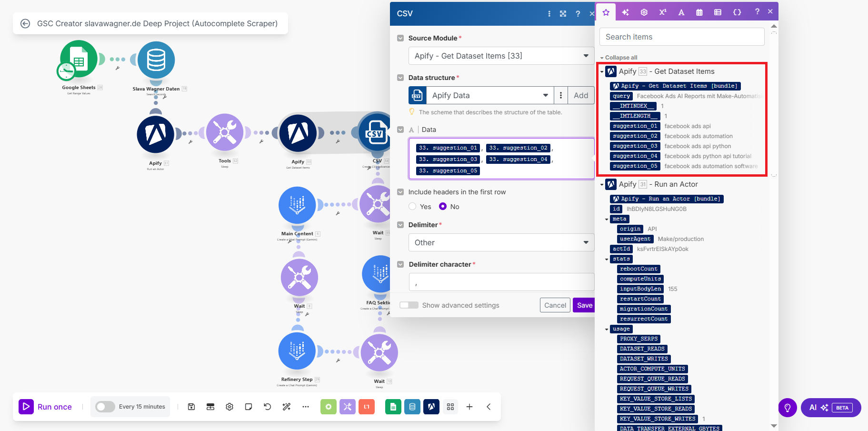Click the back arrow beside the scenario title

tap(25, 23)
